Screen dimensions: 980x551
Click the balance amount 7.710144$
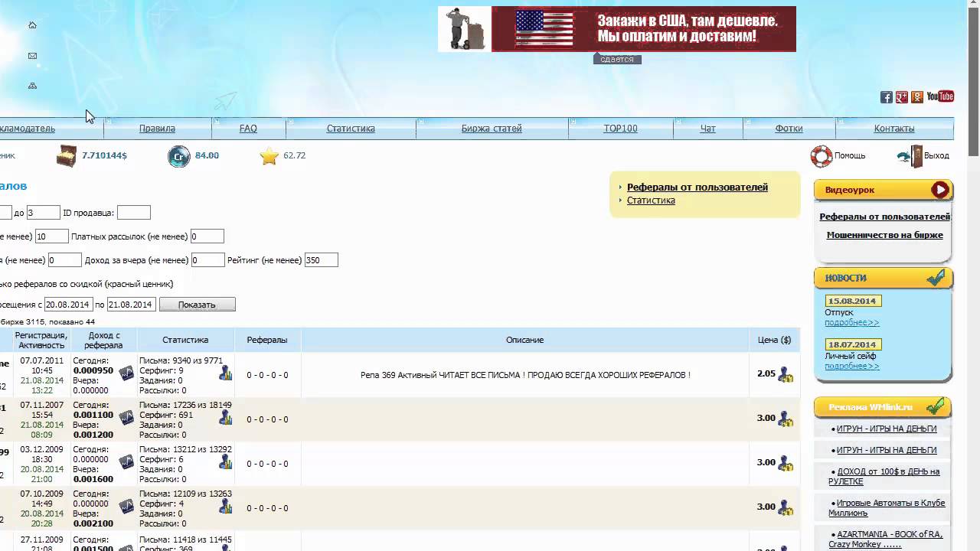pos(104,155)
